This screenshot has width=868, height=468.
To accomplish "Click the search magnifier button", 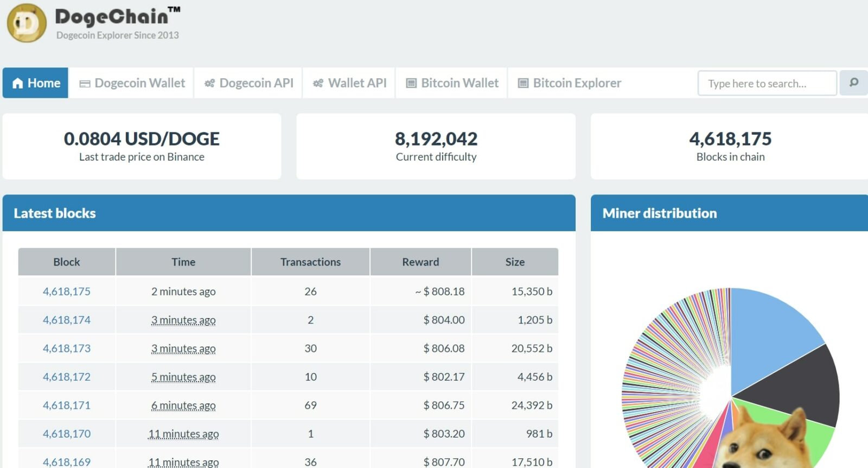I will [854, 83].
